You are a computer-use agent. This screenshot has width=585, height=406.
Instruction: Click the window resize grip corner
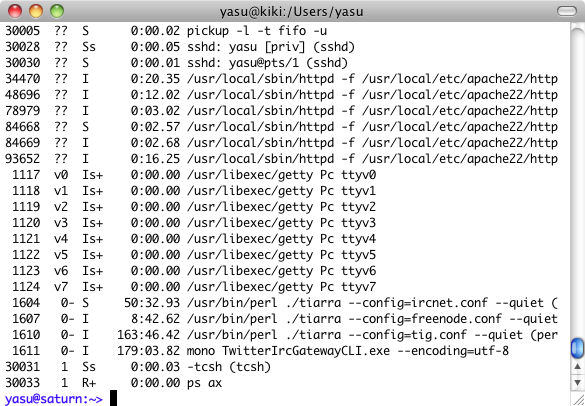click(578, 398)
